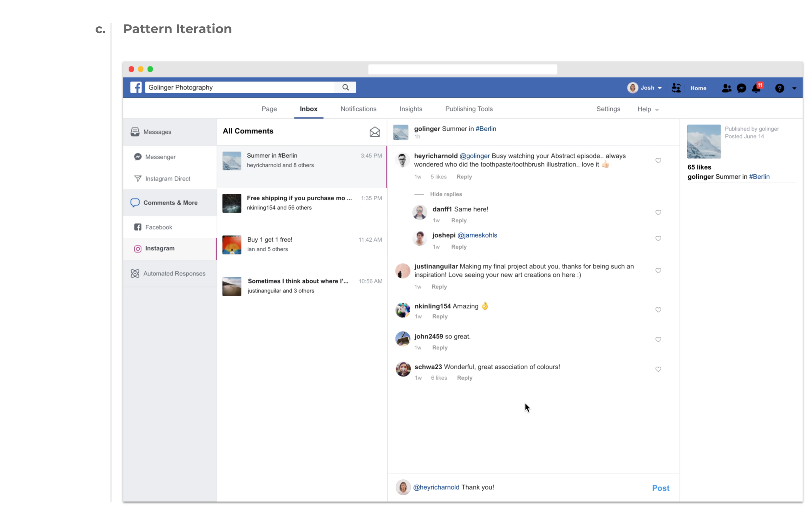Open the Help dropdown menu
The height and width of the screenshot is (529, 812).
pos(648,109)
